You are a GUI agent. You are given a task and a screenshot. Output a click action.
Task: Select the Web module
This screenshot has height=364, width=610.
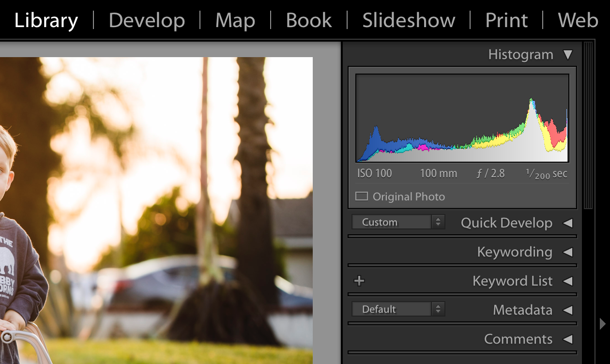point(578,20)
